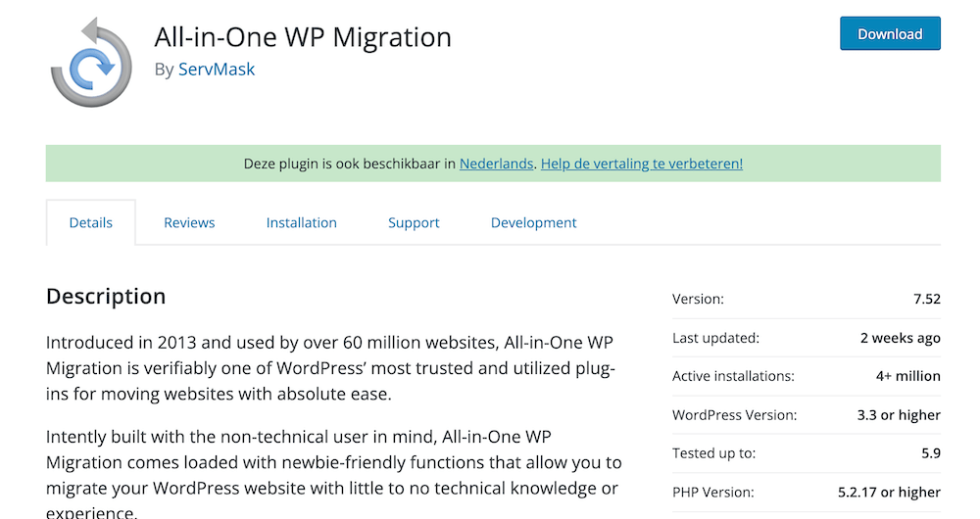Select the Details tab
The width and height of the screenshot is (980, 519).
pos(90,222)
